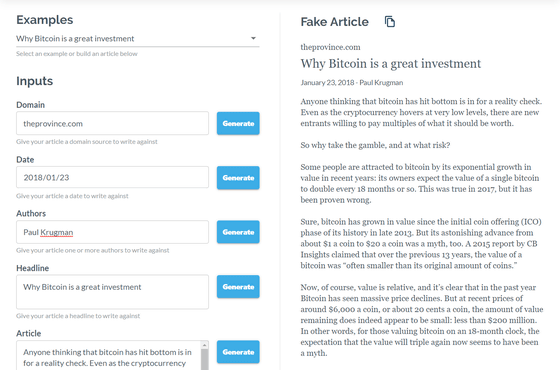Generate a new Domain value
The width and height of the screenshot is (560, 370).
coord(238,123)
